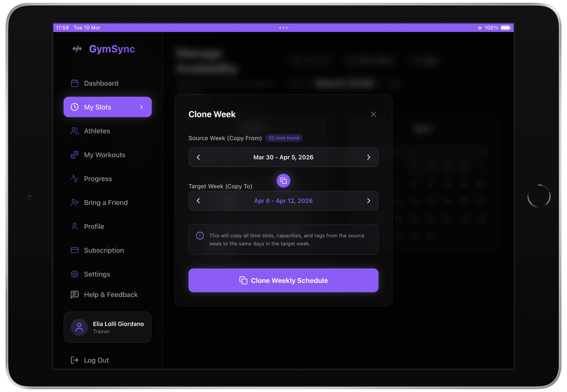Select the Log Out option
This screenshot has width=567, height=392.
pos(96,360)
